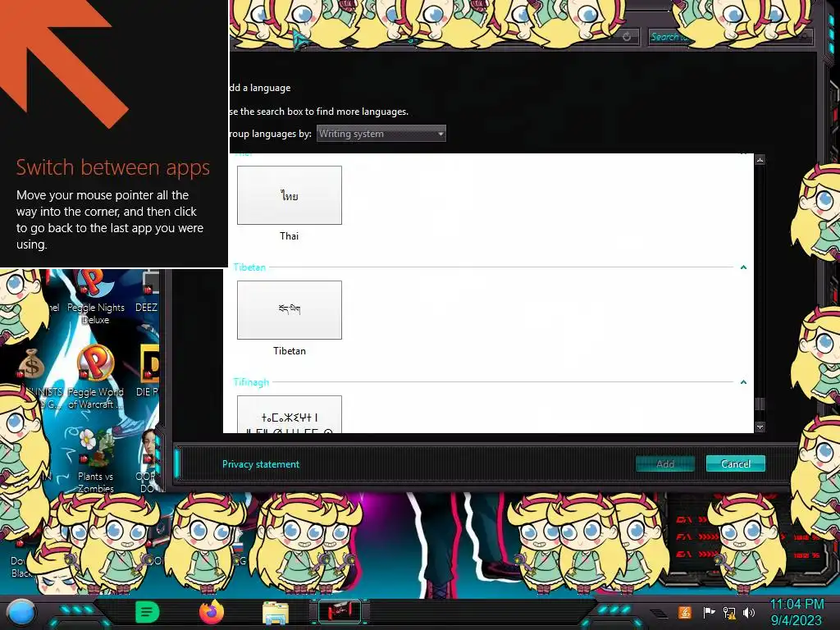Select the Thai language tile

(x=290, y=195)
